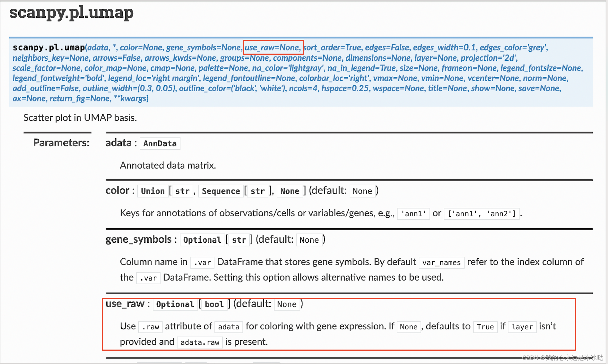Click the True code literal in use_raw description
This screenshot has width=608, height=364.
coord(485,327)
